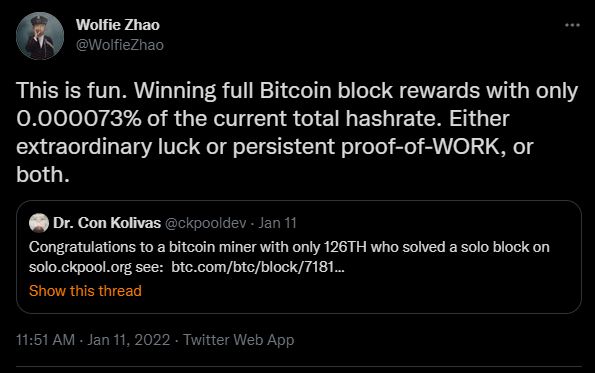Screen dimensions: 595x373
Task: Click the word 126TH in quoted tweet
Action: coord(345,247)
